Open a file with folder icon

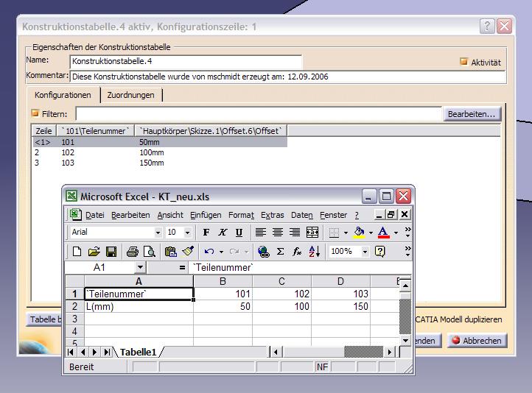point(94,252)
